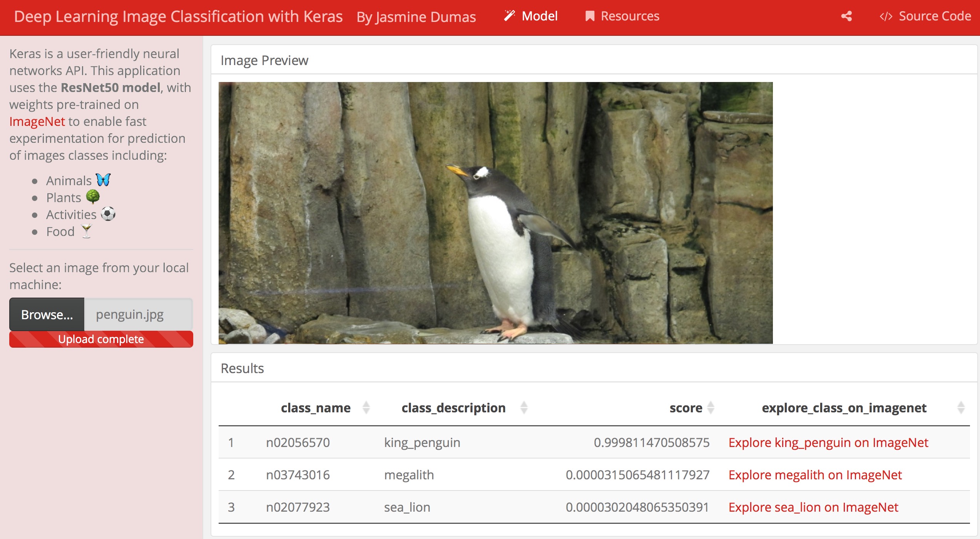Open Explore king_penguin on ImageNet link
This screenshot has height=539, width=980.
coord(828,443)
